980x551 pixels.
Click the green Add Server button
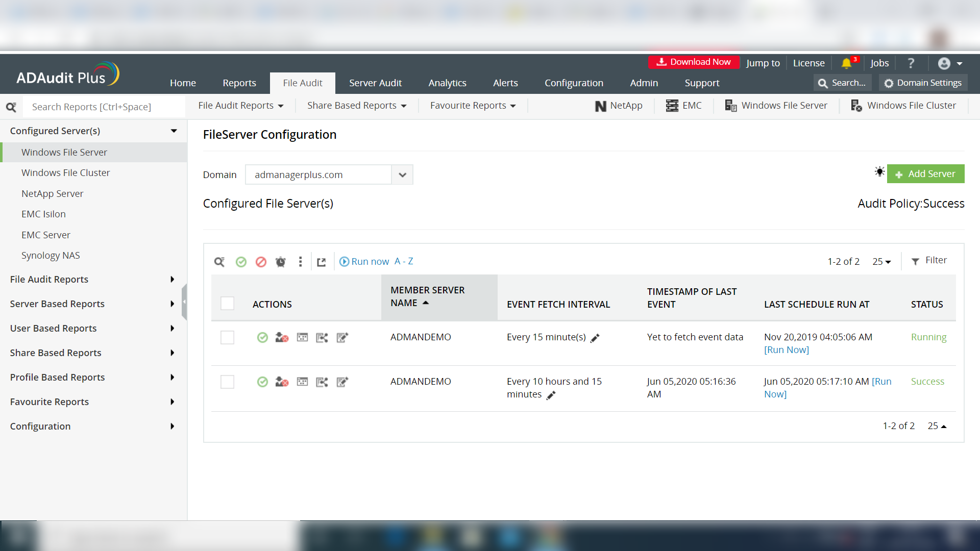point(925,173)
